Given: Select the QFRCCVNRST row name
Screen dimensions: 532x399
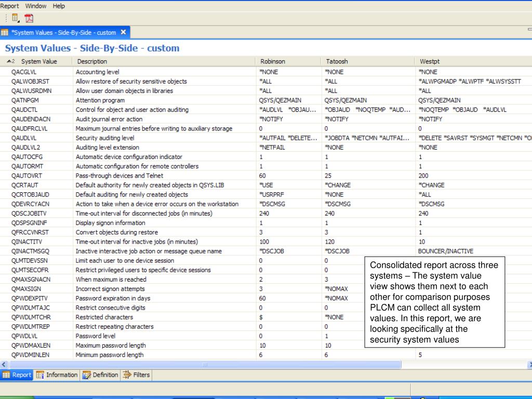Looking at the screenshot, I should point(30,232).
